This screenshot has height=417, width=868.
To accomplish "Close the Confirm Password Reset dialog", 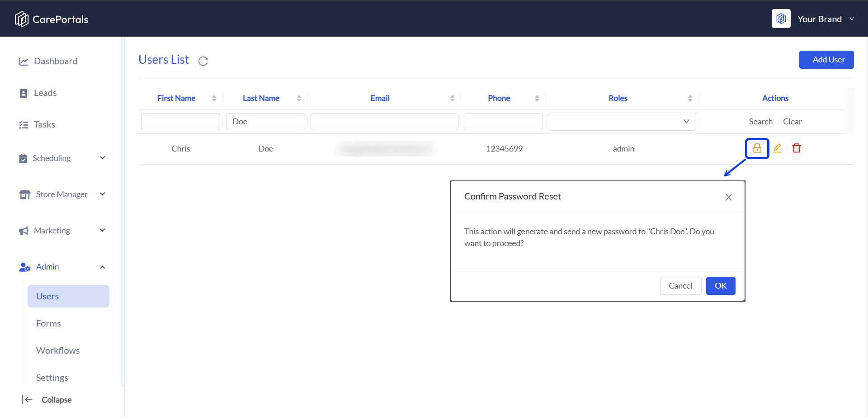I will coord(728,197).
